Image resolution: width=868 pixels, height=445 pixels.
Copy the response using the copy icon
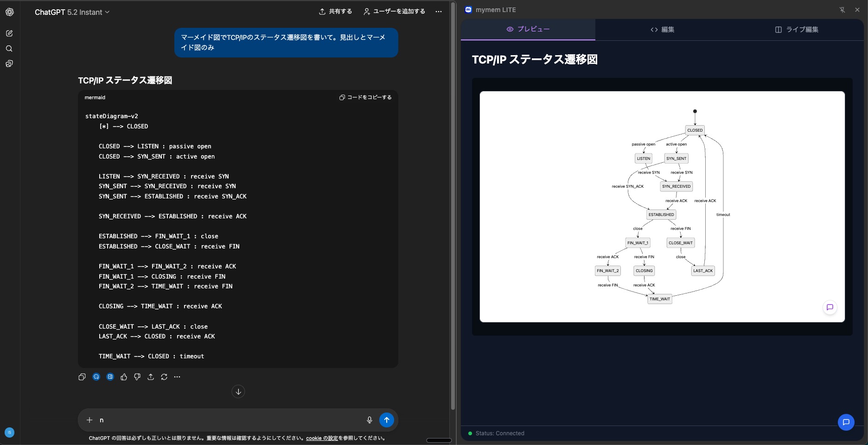pos(82,377)
